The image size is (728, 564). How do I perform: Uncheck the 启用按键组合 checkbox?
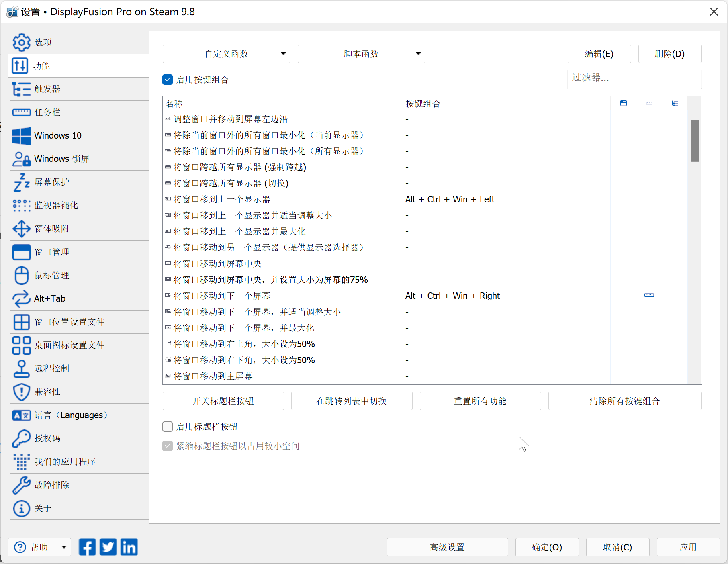click(168, 80)
